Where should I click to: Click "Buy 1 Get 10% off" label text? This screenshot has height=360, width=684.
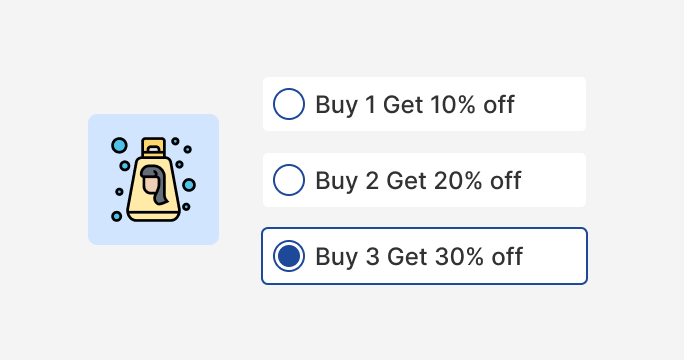coord(415,105)
